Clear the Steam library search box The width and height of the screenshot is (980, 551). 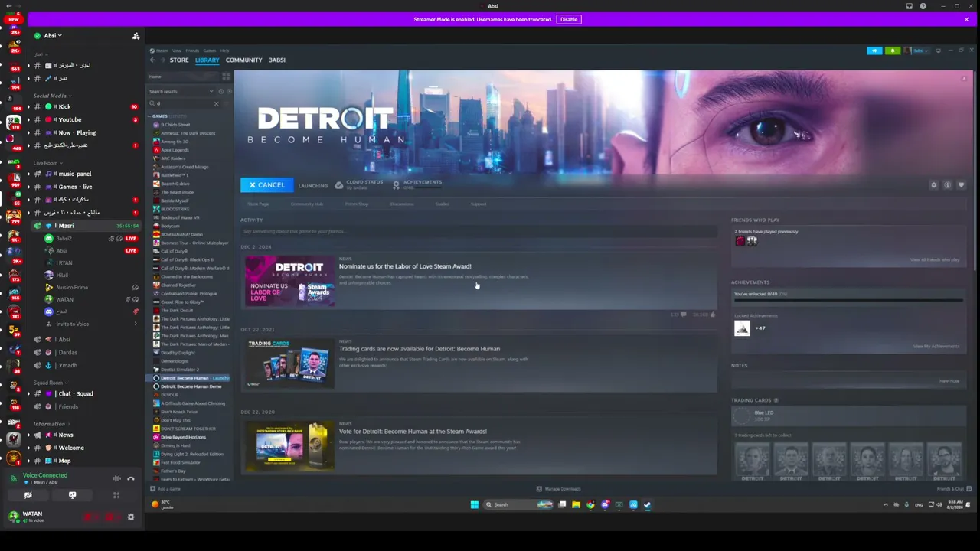point(216,103)
